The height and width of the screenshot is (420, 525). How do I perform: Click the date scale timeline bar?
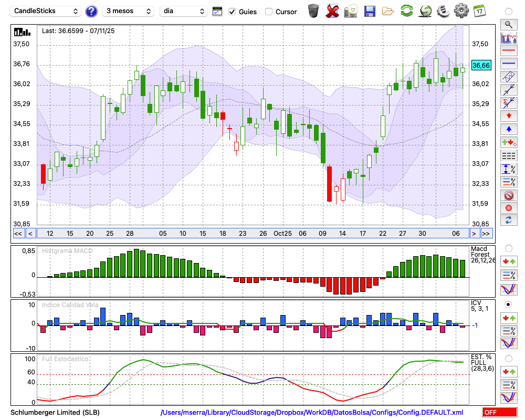(x=253, y=234)
